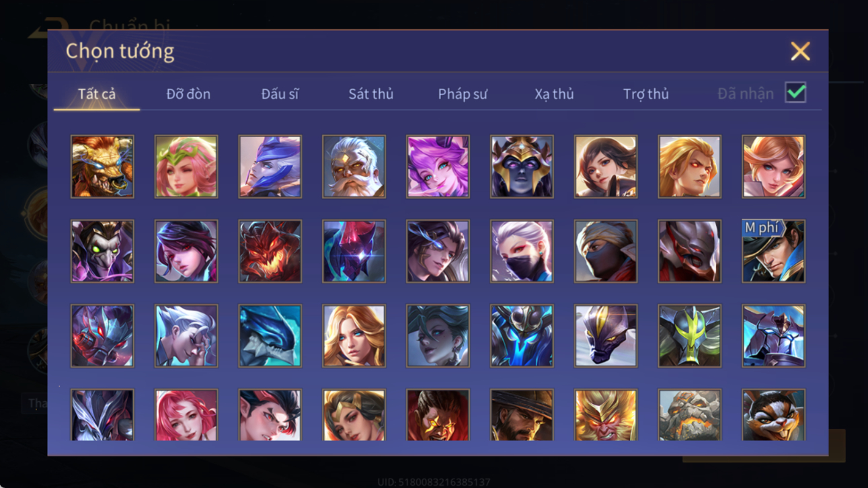The width and height of the screenshot is (868, 488).
Task: Pick the pink-haired elf hero with green crown
Action: (186, 167)
